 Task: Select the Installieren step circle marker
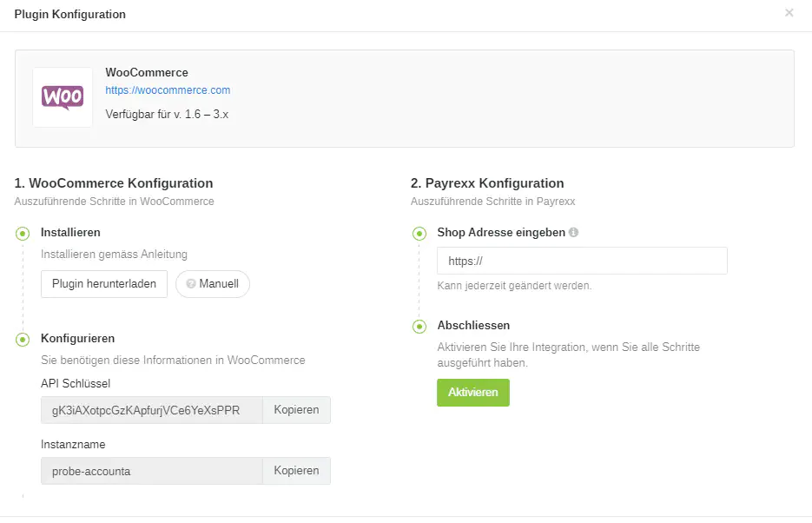point(23,233)
